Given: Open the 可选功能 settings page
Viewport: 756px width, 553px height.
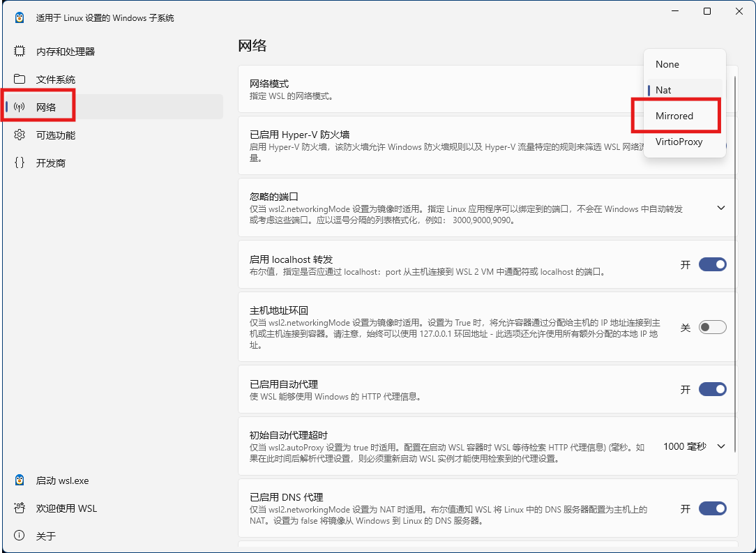Looking at the screenshot, I should click(x=114, y=135).
